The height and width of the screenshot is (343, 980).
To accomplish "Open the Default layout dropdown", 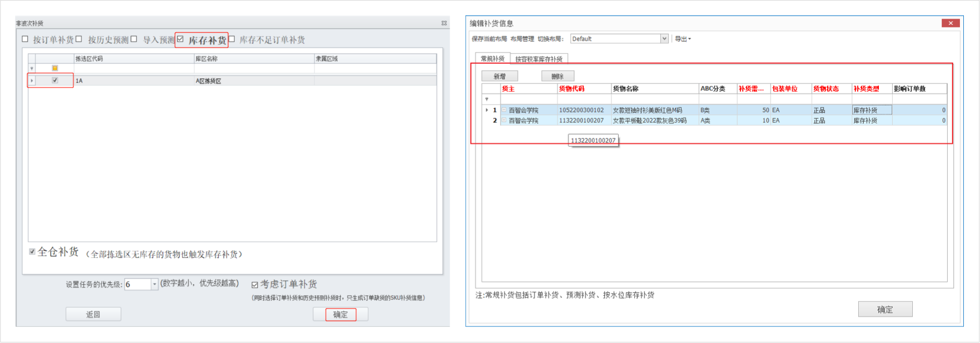I will pyautogui.click(x=664, y=38).
